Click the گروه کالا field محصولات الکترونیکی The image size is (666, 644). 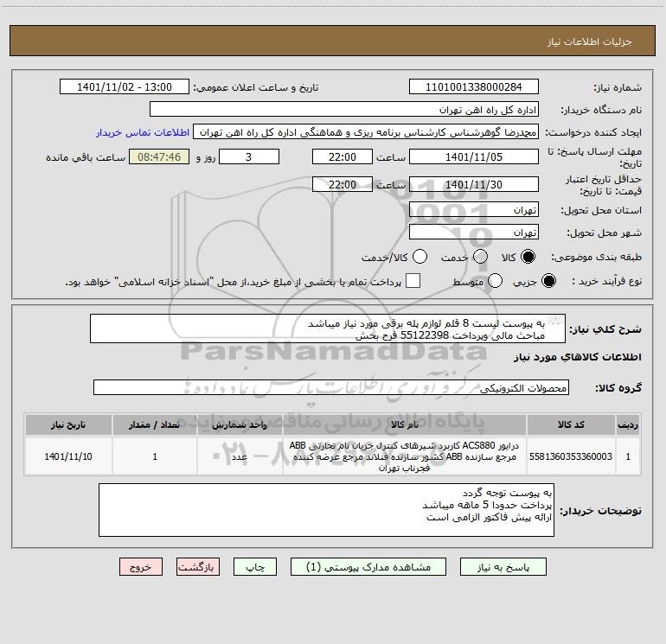click(x=331, y=387)
